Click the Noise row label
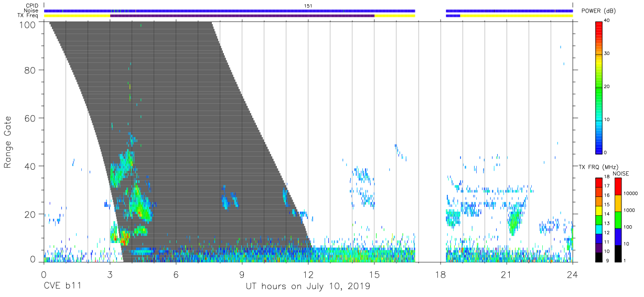 31,10
